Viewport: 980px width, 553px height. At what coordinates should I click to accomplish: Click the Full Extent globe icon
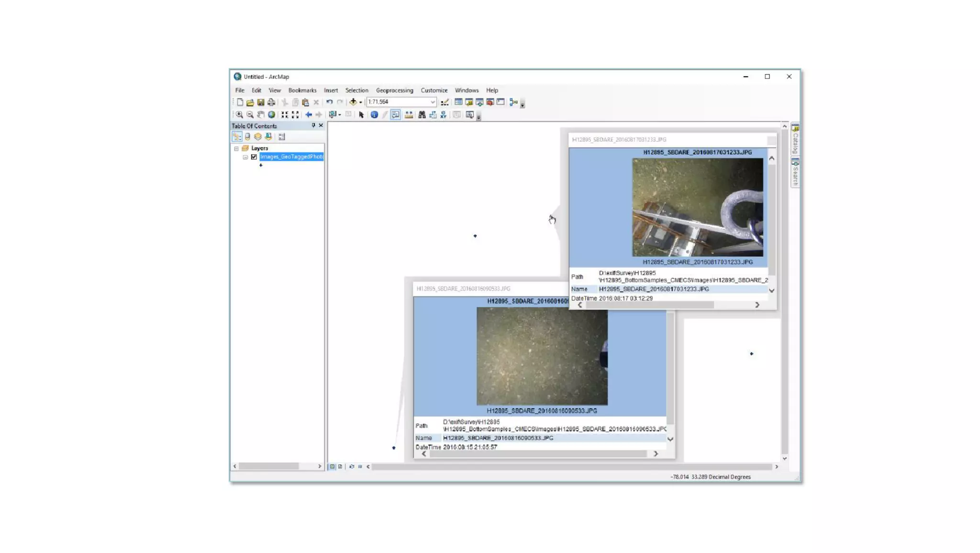tap(271, 115)
